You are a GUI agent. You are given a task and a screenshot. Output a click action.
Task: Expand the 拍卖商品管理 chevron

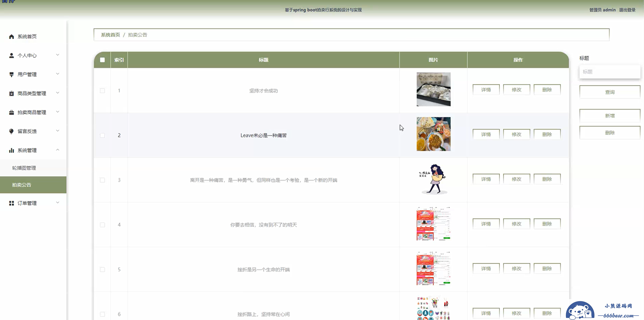click(x=57, y=112)
